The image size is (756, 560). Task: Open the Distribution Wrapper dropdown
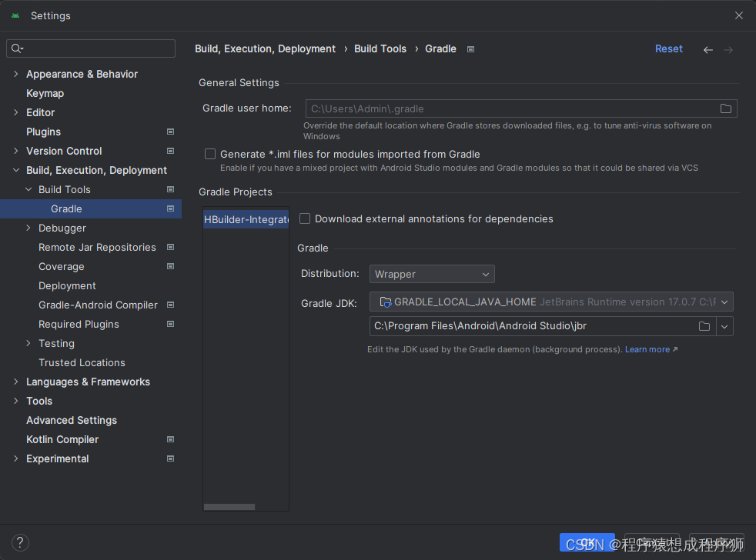click(x=432, y=274)
